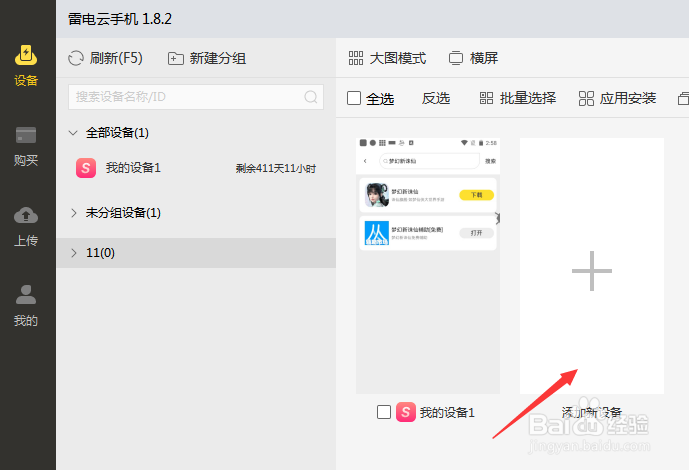This screenshot has width=689, height=470.
Task: Select 我的设备1 in device list
Action: (x=196, y=168)
